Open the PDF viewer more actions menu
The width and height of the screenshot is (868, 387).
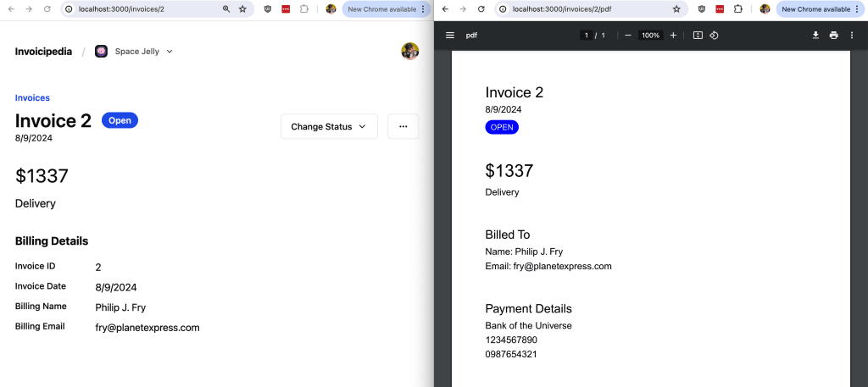pos(851,36)
